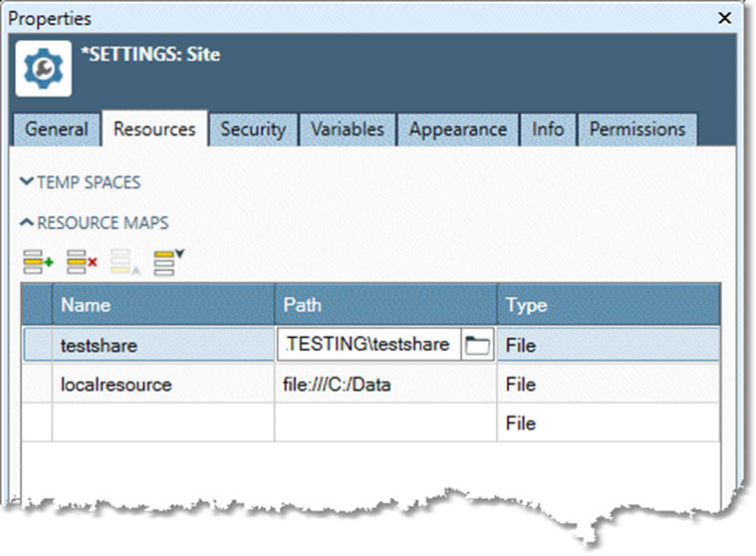Image resolution: width=756 pixels, height=556 pixels.
Task: Go to the Appearance tab
Action: point(457,130)
